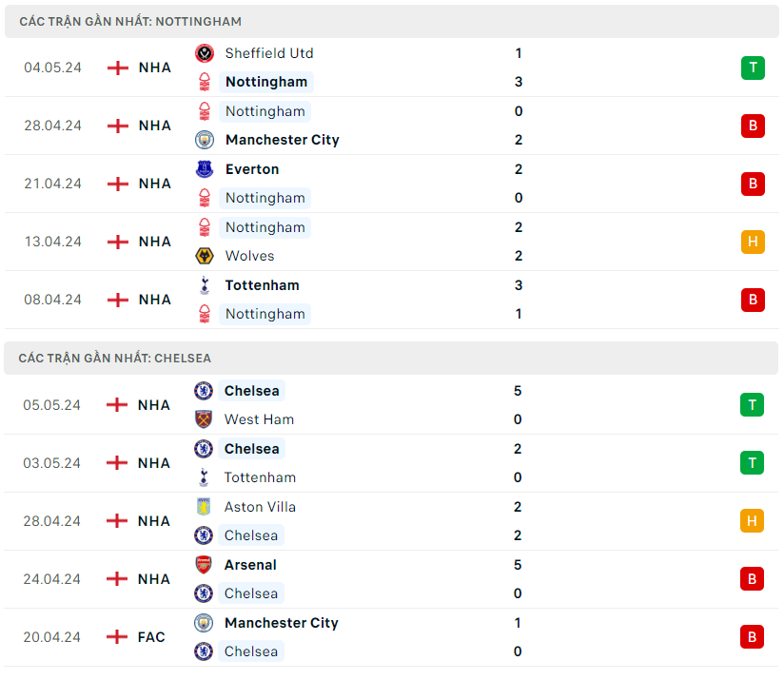This screenshot has width=784, height=680.
Task: Click the Everton club crest
Action: point(205,169)
